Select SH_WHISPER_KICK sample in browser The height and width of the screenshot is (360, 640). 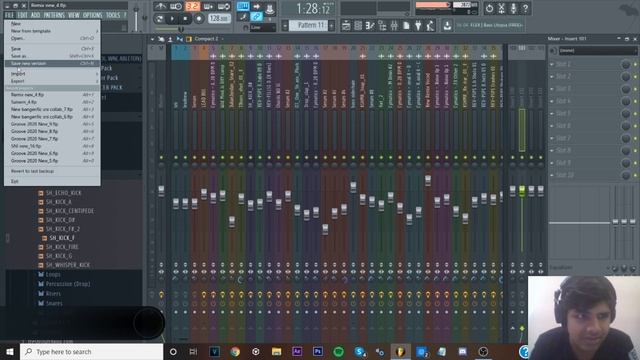[x=68, y=265]
